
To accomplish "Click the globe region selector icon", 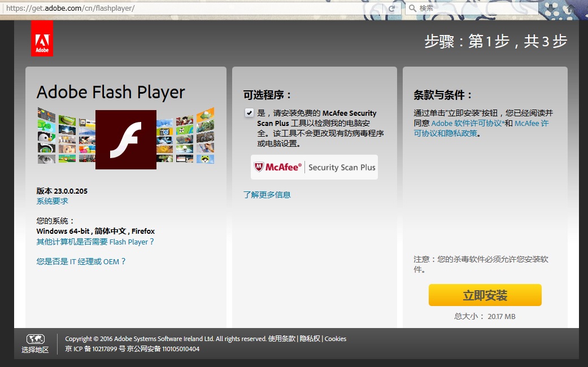I will click(35, 339).
